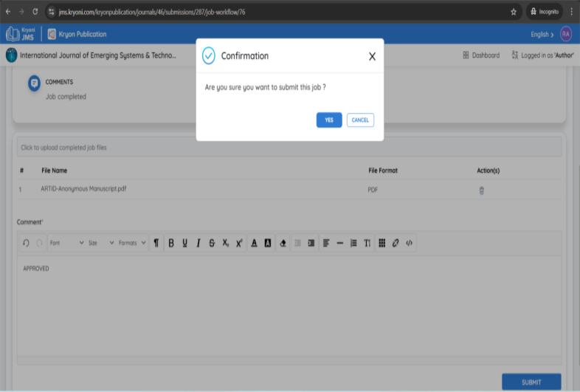This screenshot has height=392, width=580.
Task: Click the line height icon
Action: (x=367, y=243)
